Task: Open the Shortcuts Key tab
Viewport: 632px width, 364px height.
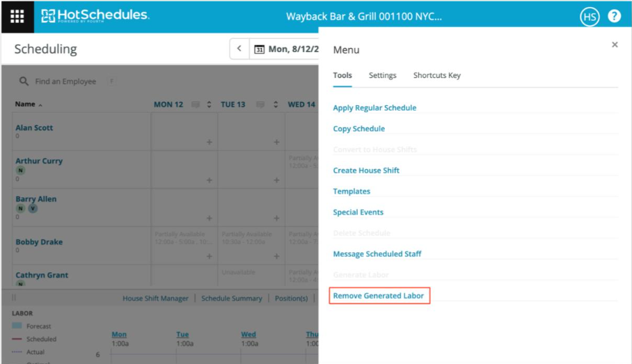Action: pyautogui.click(x=436, y=75)
